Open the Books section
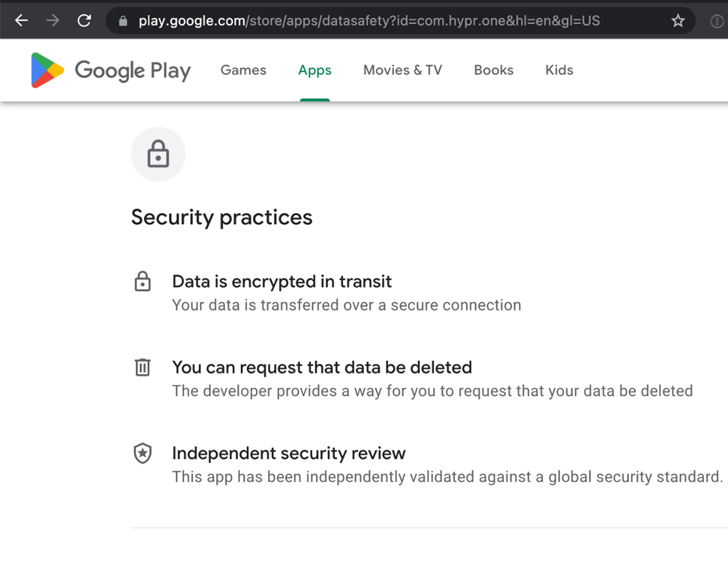Screen dimensions: 728x564 (x=494, y=70)
